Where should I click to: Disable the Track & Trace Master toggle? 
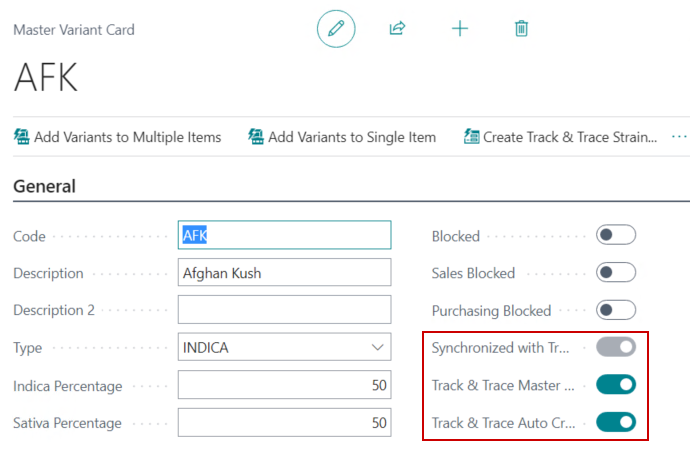point(615,385)
